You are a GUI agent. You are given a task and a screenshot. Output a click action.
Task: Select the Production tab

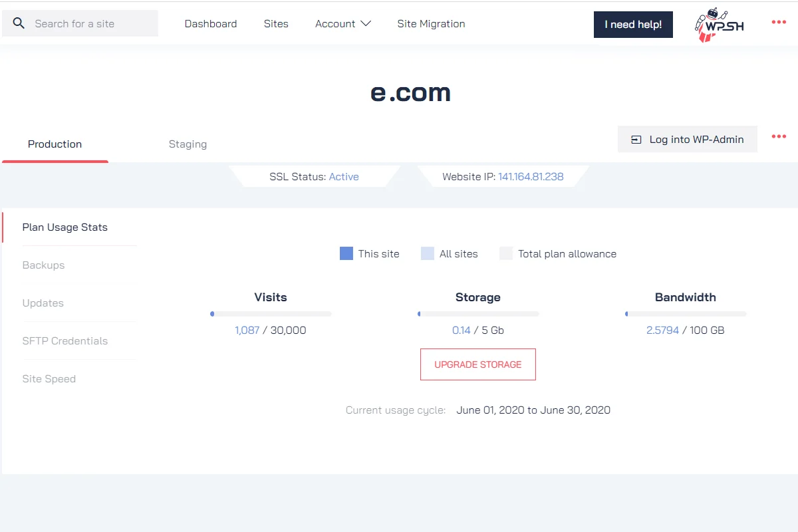pyautogui.click(x=55, y=144)
